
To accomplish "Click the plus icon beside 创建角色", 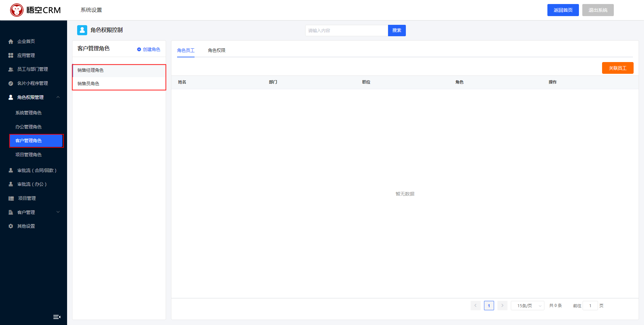I will [139, 49].
